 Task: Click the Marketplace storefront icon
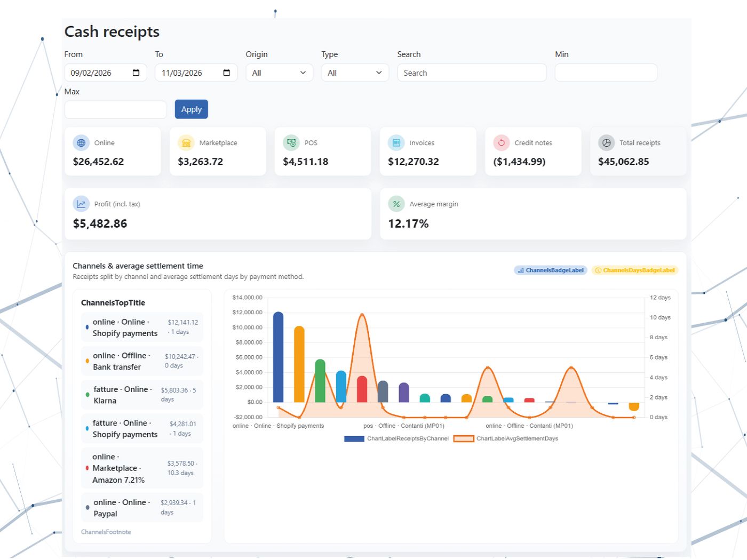tap(186, 143)
